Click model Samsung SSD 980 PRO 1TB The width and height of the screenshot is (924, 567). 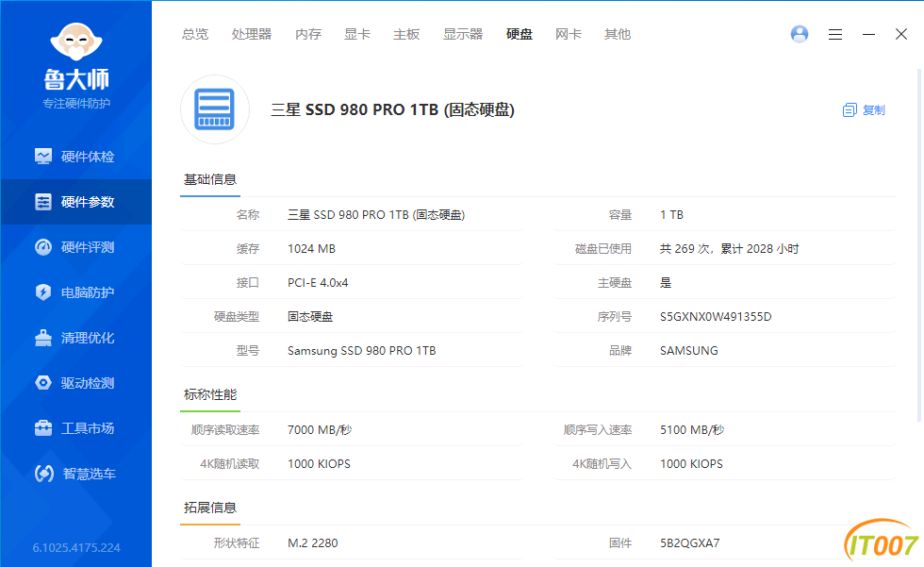pyautogui.click(x=361, y=351)
